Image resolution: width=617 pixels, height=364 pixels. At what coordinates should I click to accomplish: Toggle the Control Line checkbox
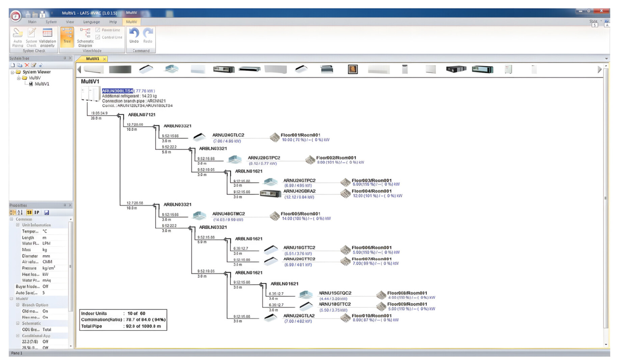pyautogui.click(x=98, y=37)
